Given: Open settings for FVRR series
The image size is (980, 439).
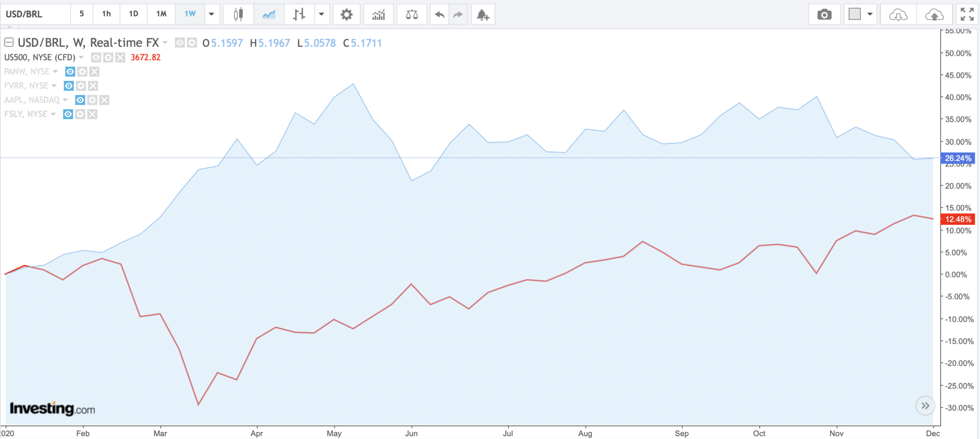Looking at the screenshot, I should coord(81,86).
